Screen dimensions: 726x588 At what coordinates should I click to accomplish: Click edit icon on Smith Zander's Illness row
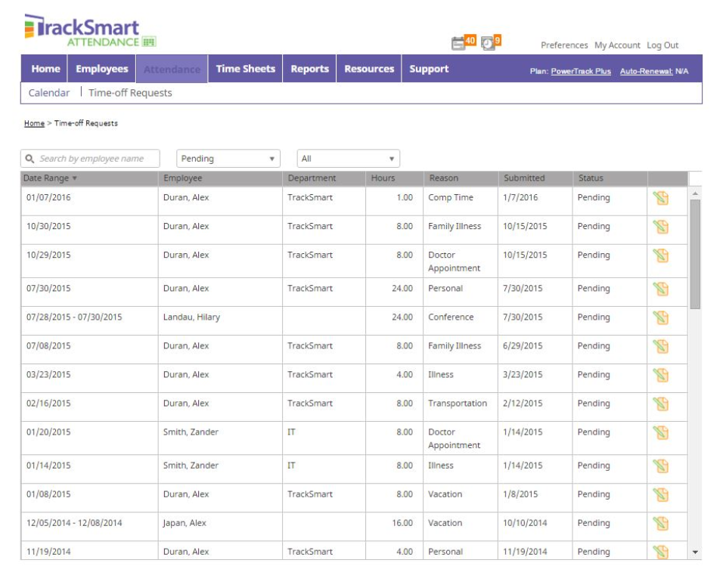click(x=659, y=465)
